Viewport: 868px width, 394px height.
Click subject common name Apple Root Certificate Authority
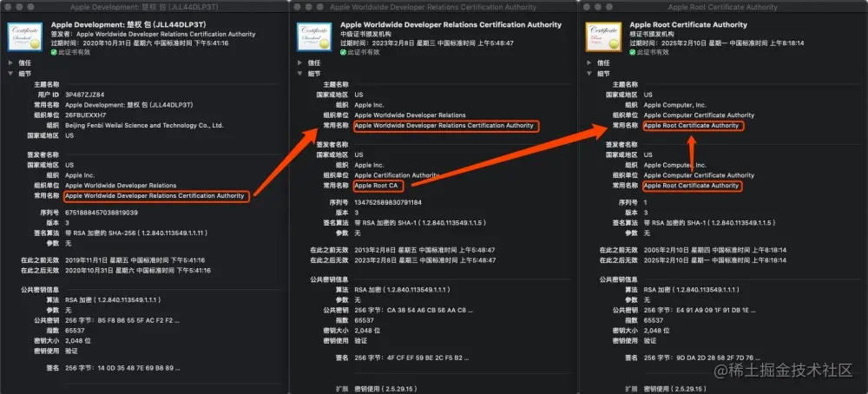(692, 126)
